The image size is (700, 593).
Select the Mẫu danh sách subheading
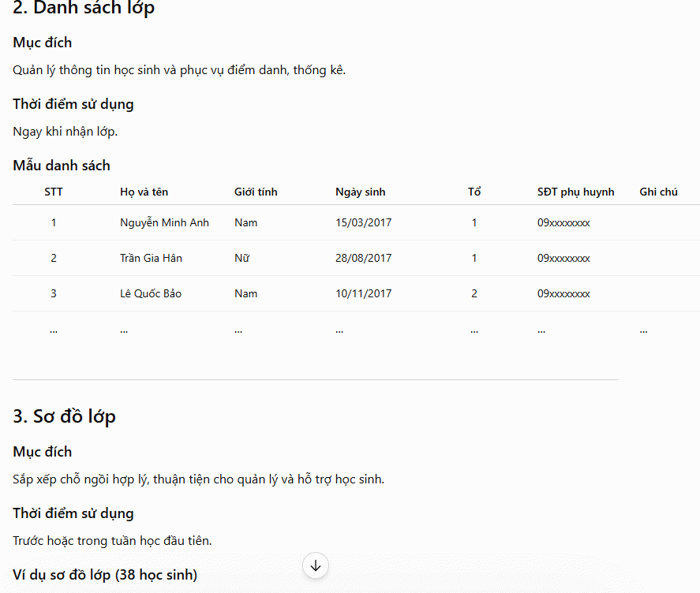pos(62,166)
